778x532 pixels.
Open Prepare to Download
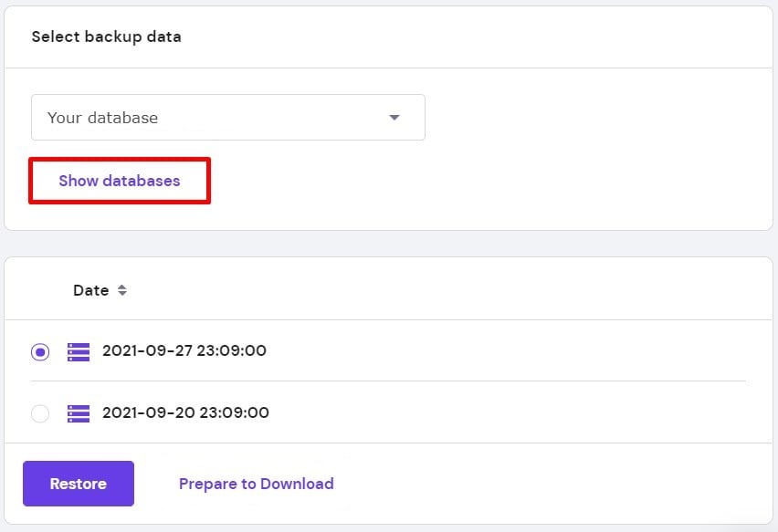pyautogui.click(x=256, y=484)
